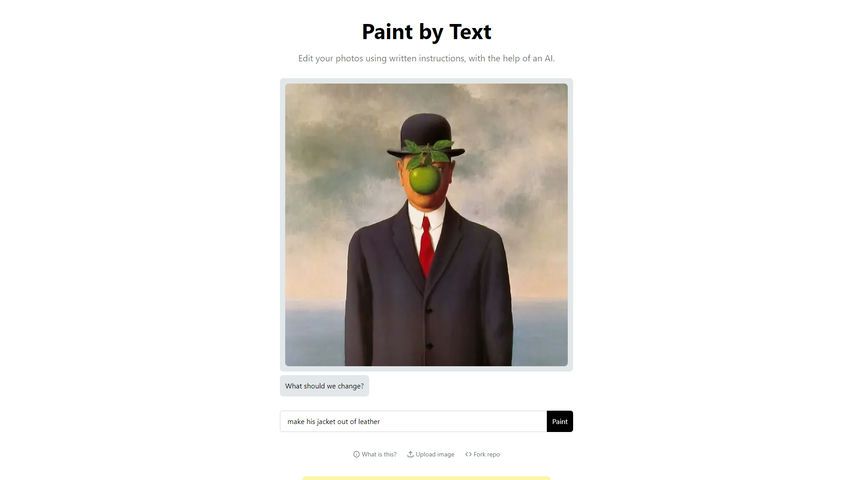Open the 'What is this?' link text

point(379,454)
